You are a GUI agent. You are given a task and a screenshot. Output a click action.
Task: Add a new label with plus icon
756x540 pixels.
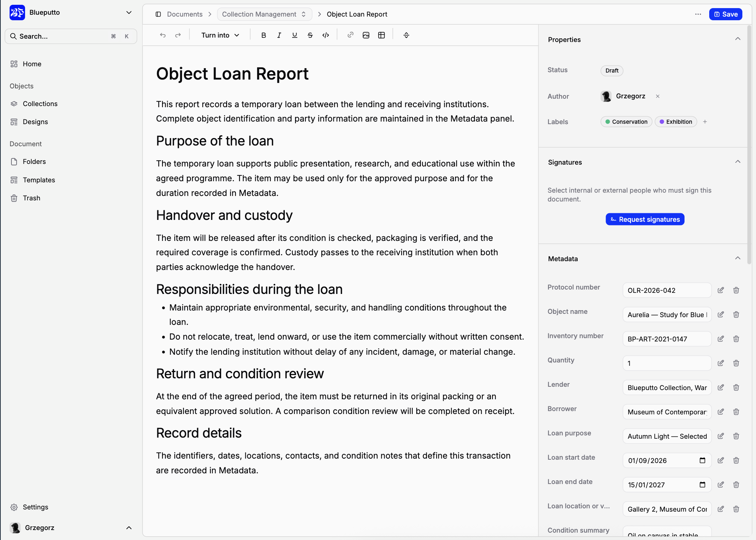(705, 122)
